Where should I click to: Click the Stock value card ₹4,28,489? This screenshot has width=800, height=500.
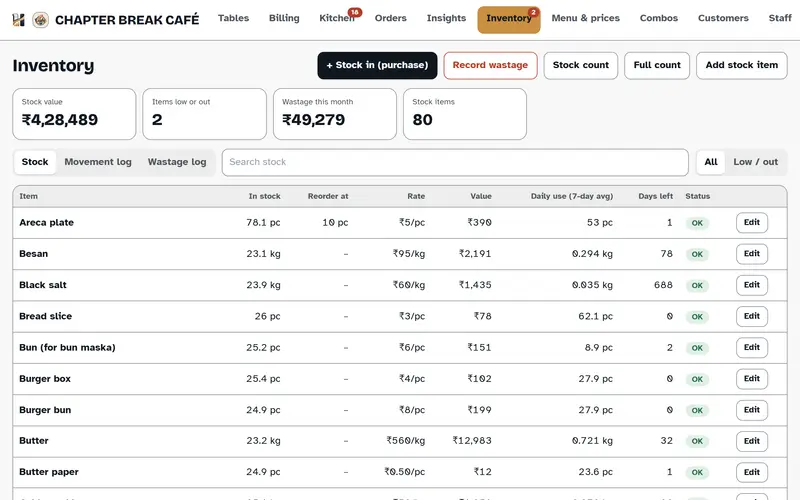(x=74, y=114)
